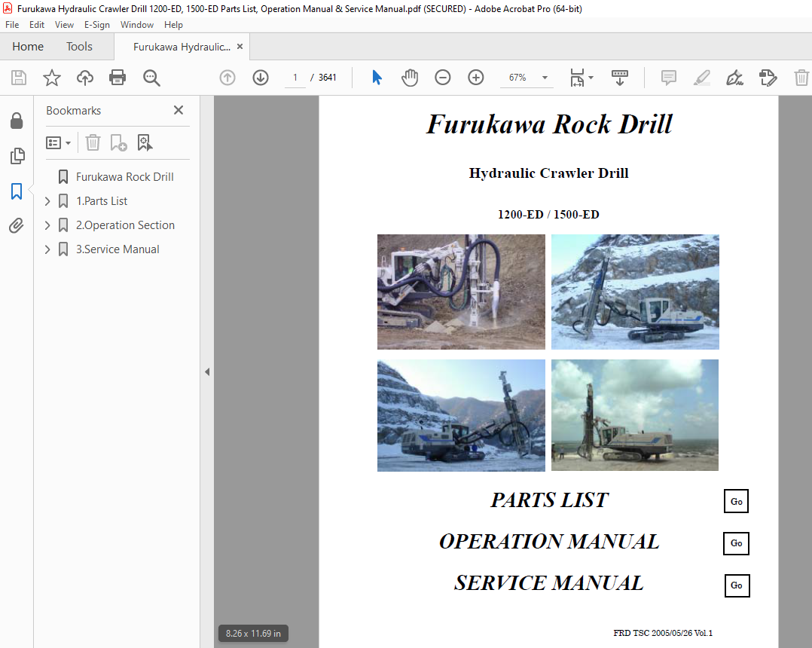Upload file to cloud icon

[85, 78]
